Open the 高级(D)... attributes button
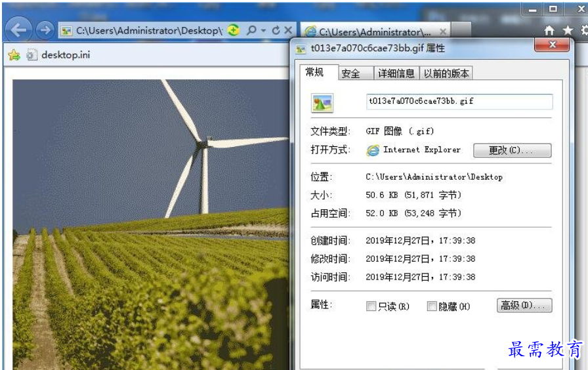Screen dimensions: 588x370 pos(524,306)
